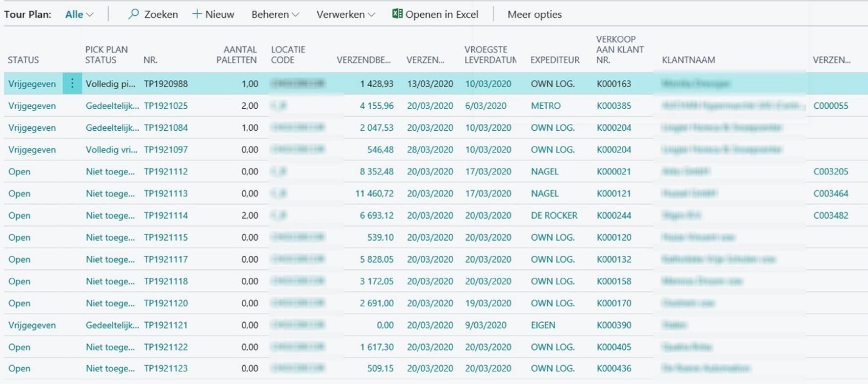This screenshot has height=384, width=868.
Task: Open tour plan TP1921114
Action: tap(166, 216)
